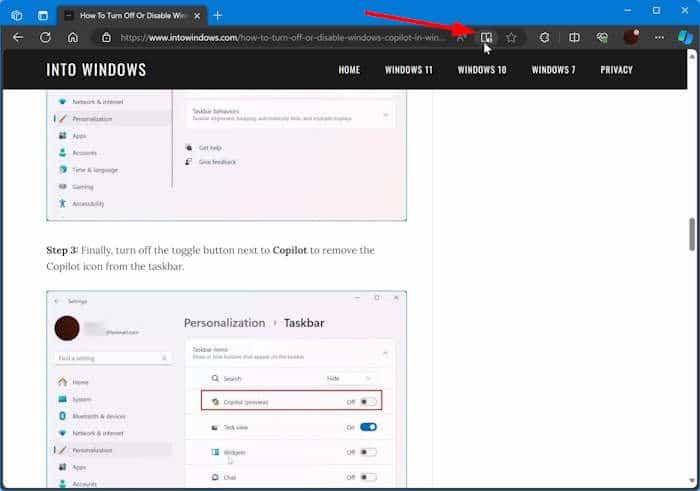
Task: Add this page to favorites with the star
Action: (511, 37)
